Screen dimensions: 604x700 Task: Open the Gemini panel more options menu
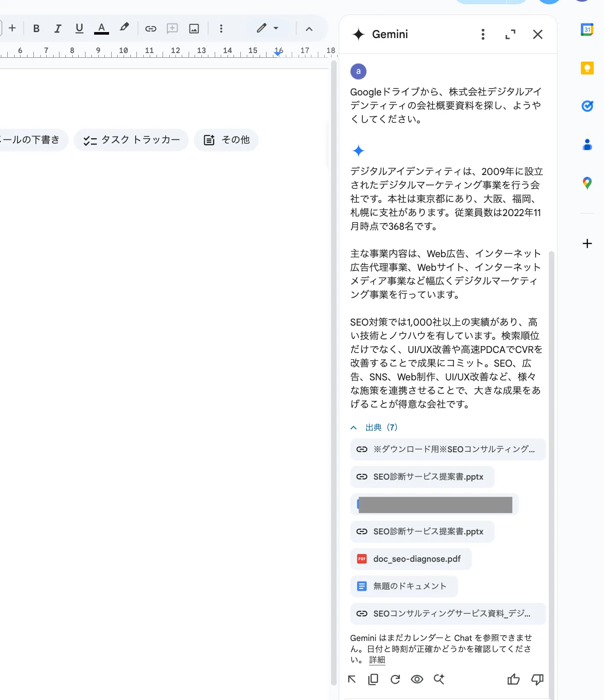pyautogui.click(x=483, y=34)
